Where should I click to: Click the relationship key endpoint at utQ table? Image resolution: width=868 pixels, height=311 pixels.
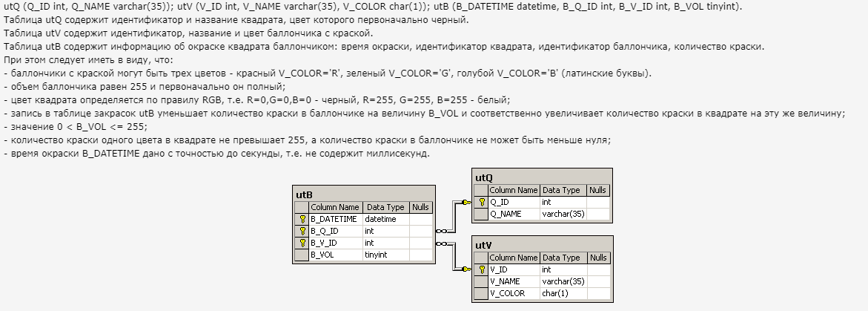point(466,203)
